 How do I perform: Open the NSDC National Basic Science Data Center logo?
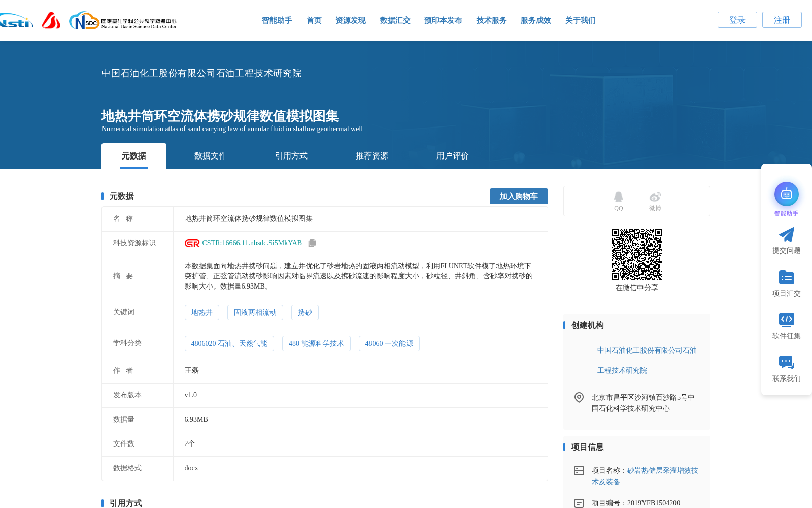[x=123, y=21]
